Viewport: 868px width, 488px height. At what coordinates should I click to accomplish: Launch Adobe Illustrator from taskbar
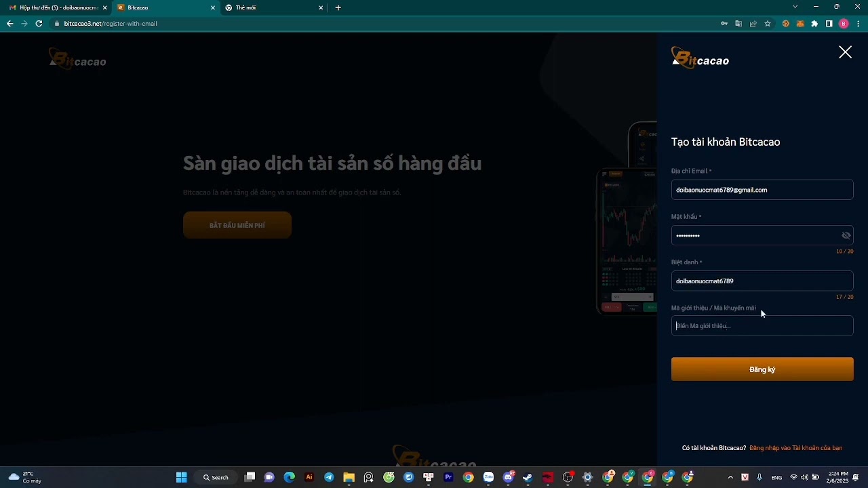(309, 477)
